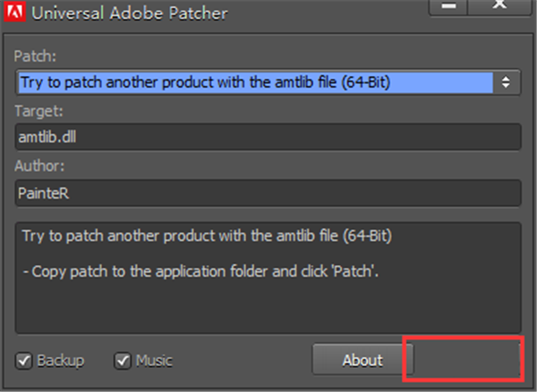Screen dimensions: 537x392
Task: Toggle the Backup checkbox
Action: coord(23,361)
